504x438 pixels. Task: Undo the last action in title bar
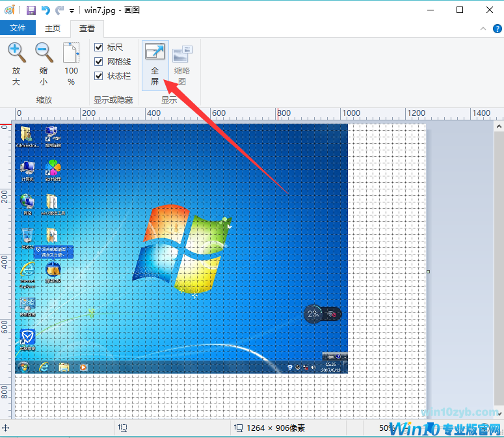click(x=45, y=10)
